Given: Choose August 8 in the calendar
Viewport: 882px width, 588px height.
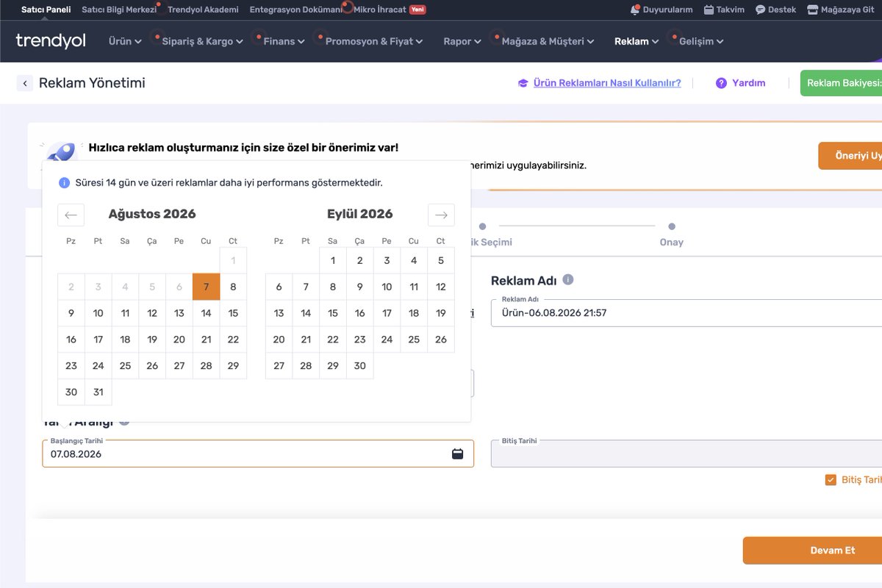Looking at the screenshot, I should [233, 287].
